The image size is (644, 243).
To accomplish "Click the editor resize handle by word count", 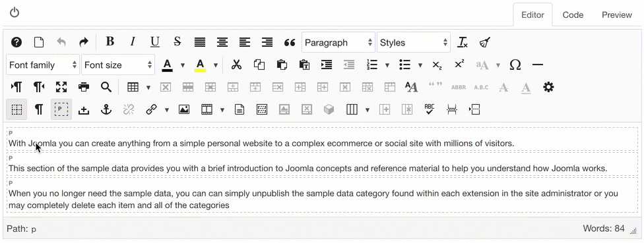I will coord(633,231).
